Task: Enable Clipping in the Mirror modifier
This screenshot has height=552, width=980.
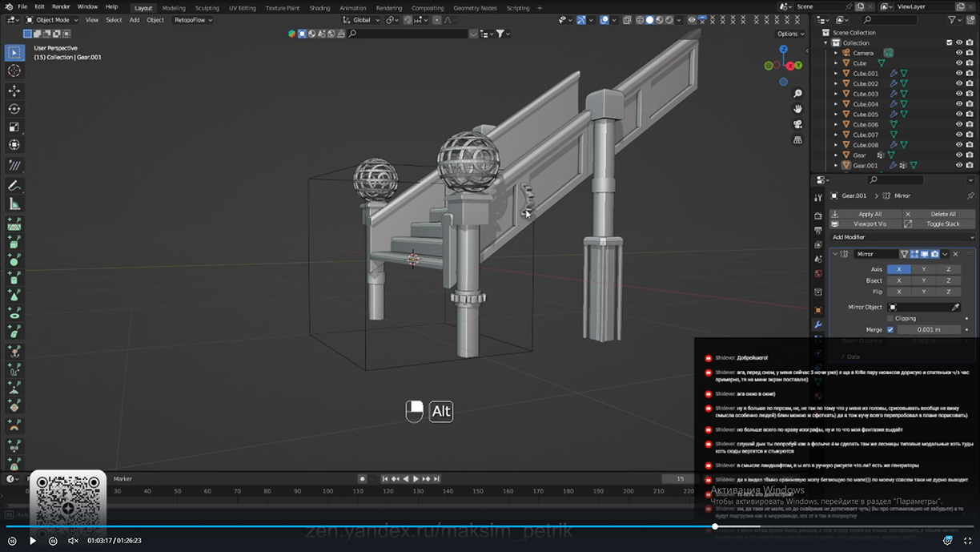Action: (890, 318)
